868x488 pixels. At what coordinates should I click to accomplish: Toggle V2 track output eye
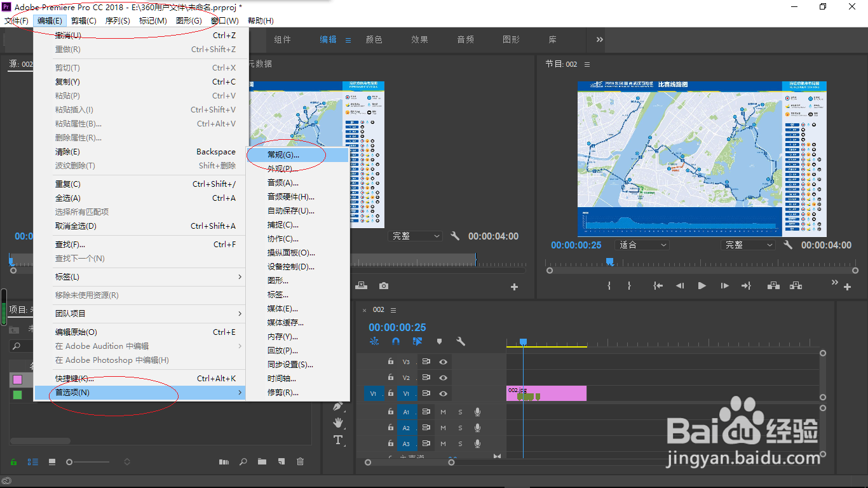(444, 377)
